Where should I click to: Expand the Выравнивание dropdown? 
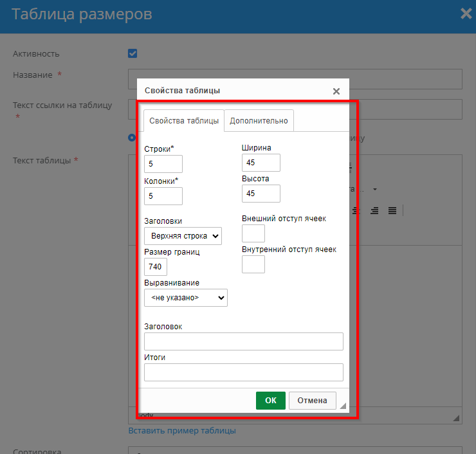tap(186, 298)
